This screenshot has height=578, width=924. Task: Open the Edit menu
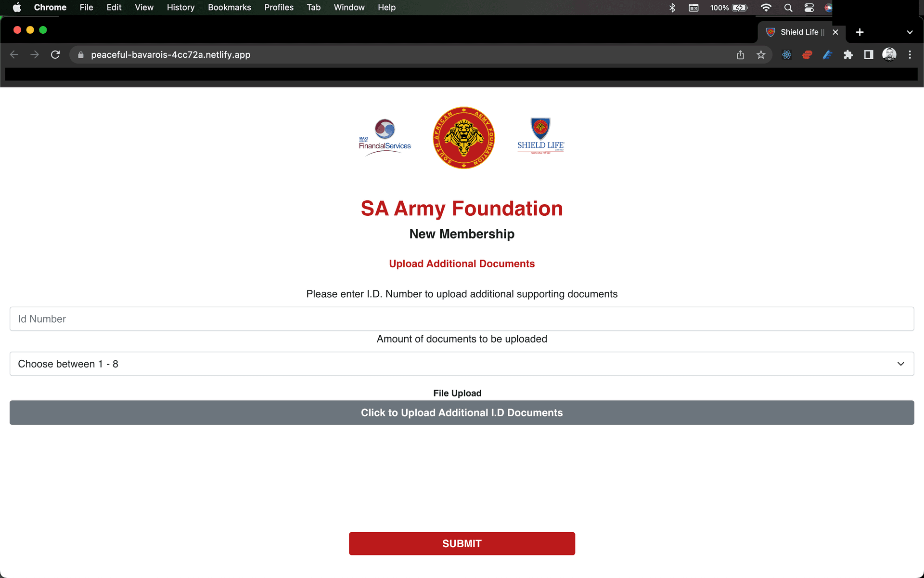pos(114,7)
